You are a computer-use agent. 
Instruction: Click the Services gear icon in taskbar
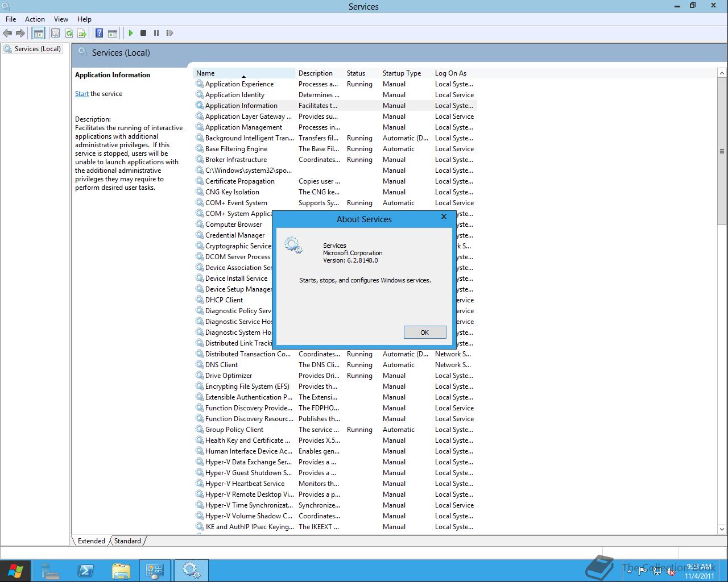click(191, 570)
